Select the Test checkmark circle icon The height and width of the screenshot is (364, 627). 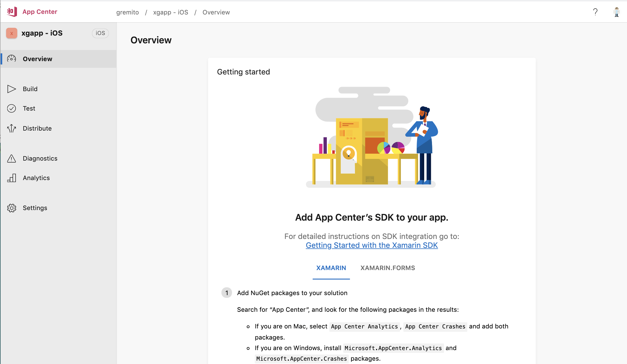pos(11,108)
